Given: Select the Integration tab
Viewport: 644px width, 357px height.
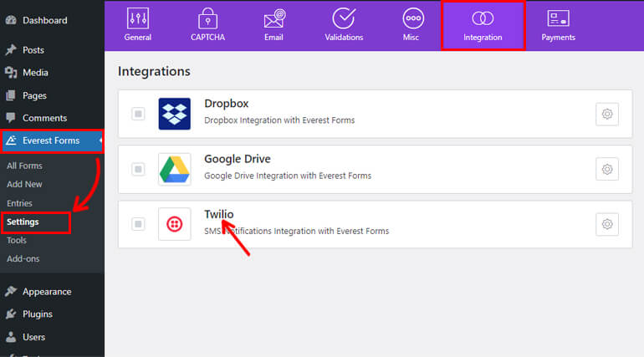Looking at the screenshot, I should (483, 25).
